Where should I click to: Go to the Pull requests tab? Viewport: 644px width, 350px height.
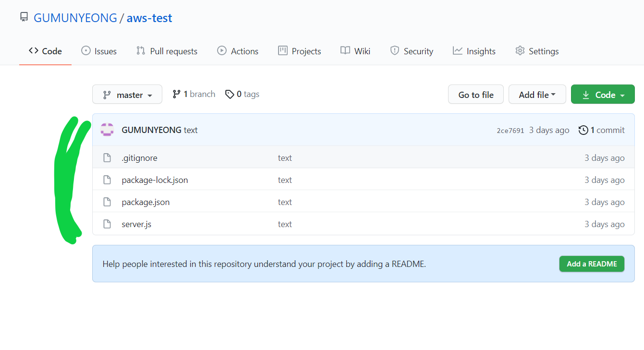(167, 51)
